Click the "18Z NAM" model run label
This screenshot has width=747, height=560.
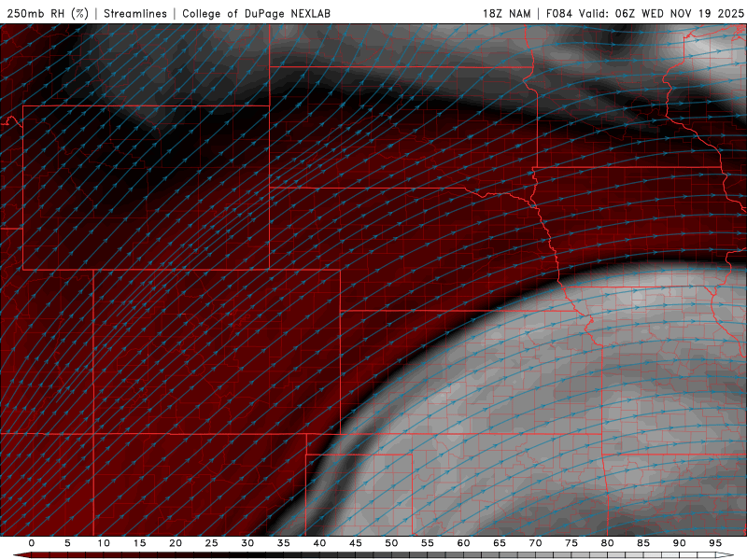506,14
